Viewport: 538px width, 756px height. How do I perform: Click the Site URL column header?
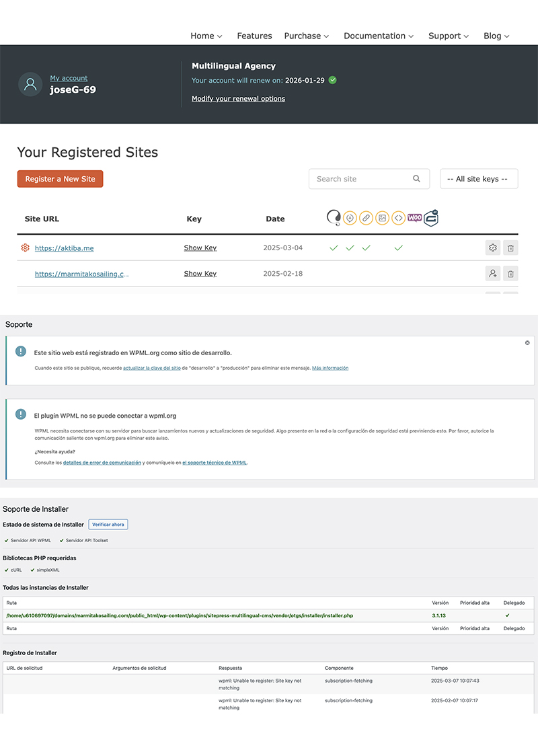click(42, 219)
